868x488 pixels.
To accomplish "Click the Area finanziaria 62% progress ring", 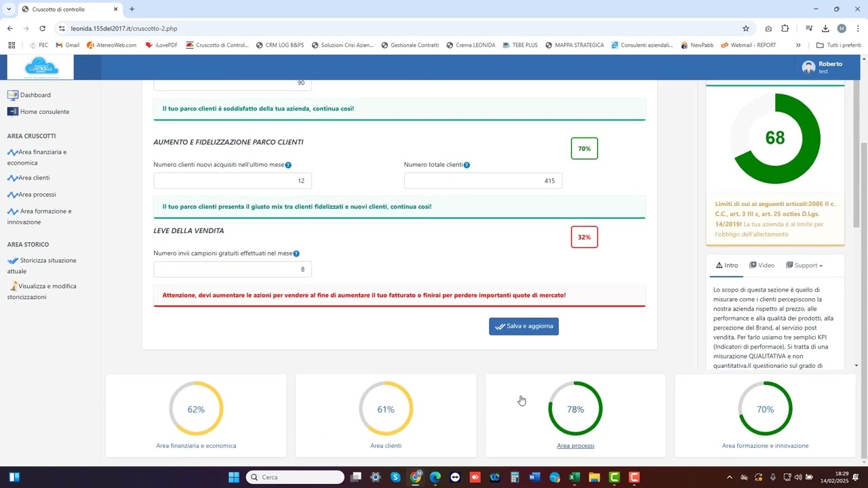I will pos(196,409).
